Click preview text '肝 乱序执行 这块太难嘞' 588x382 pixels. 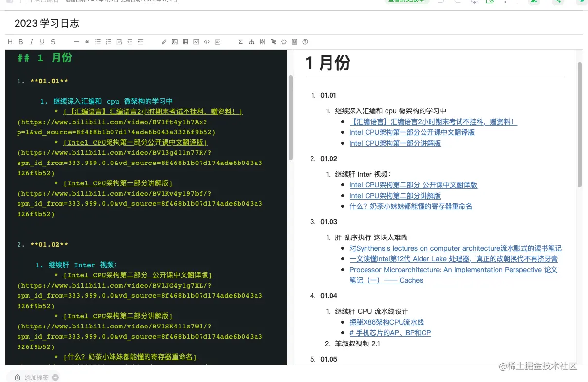tap(371, 237)
